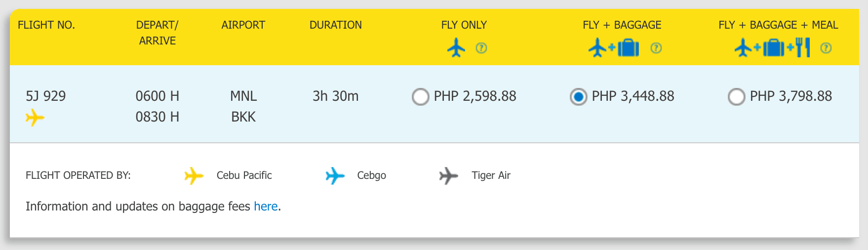868x250 pixels.
Task: Click the yellow plane under flight 5J 929
Action: click(x=35, y=118)
